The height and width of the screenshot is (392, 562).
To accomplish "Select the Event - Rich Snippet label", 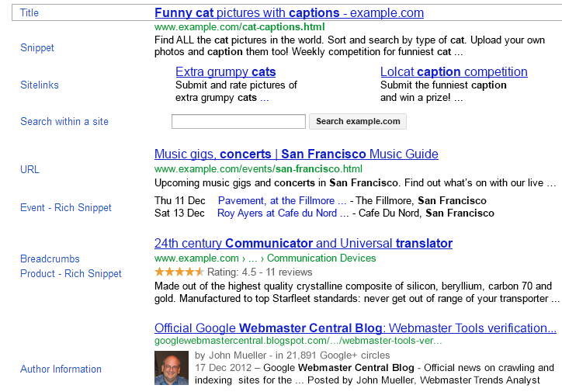I will point(66,208).
